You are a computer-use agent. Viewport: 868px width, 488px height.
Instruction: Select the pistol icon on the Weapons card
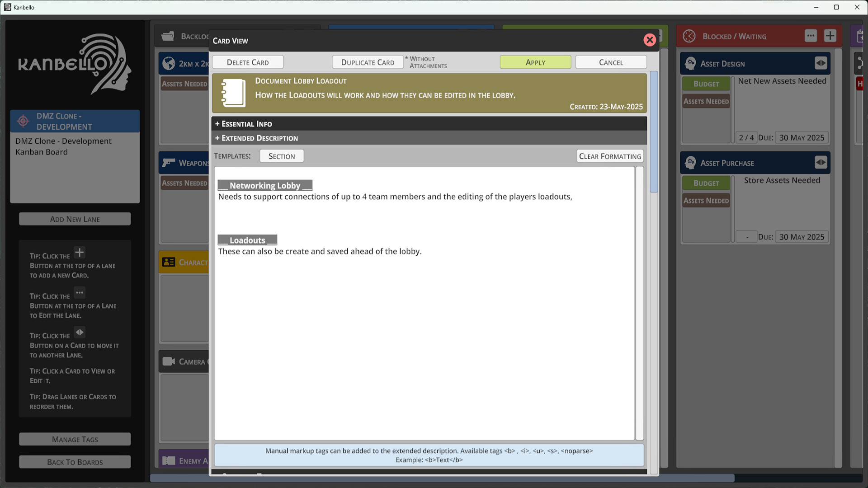coord(169,163)
